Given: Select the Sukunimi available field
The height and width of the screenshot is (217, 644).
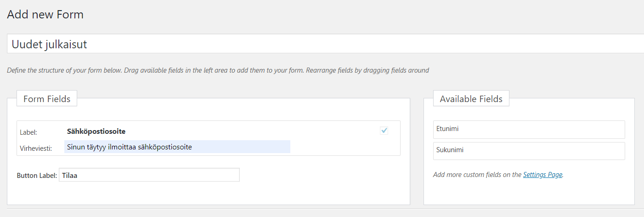Looking at the screenshot, I should point(528,151).
